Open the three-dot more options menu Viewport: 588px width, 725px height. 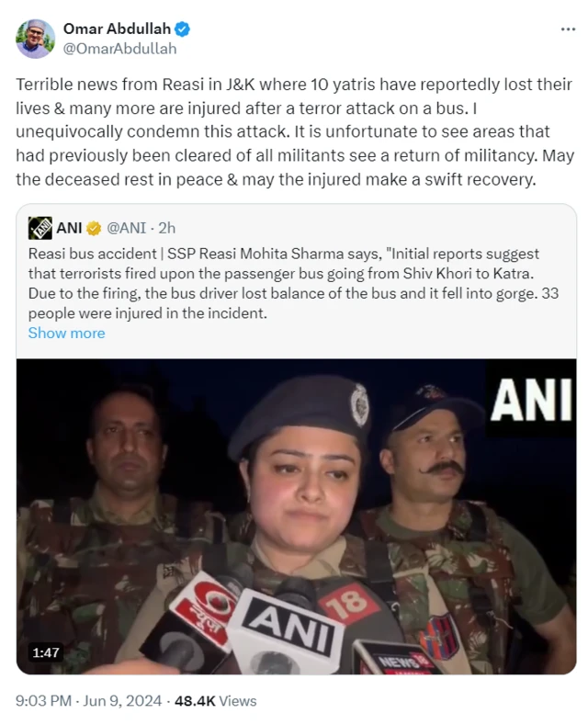pos(568,29)
